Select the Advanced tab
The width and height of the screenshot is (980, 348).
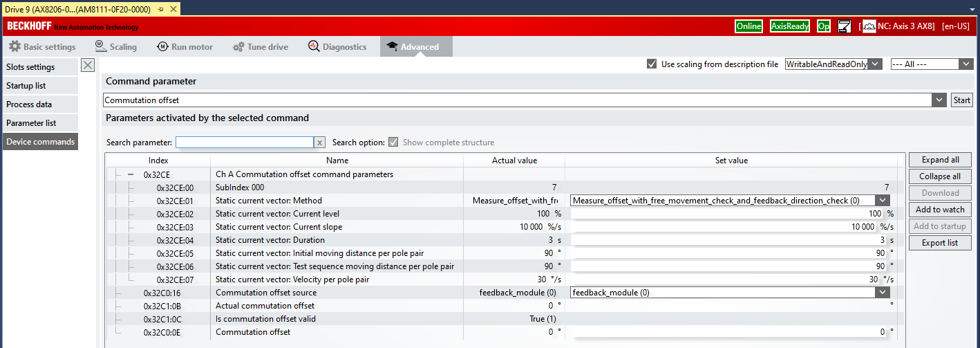[x=416, y=47]
